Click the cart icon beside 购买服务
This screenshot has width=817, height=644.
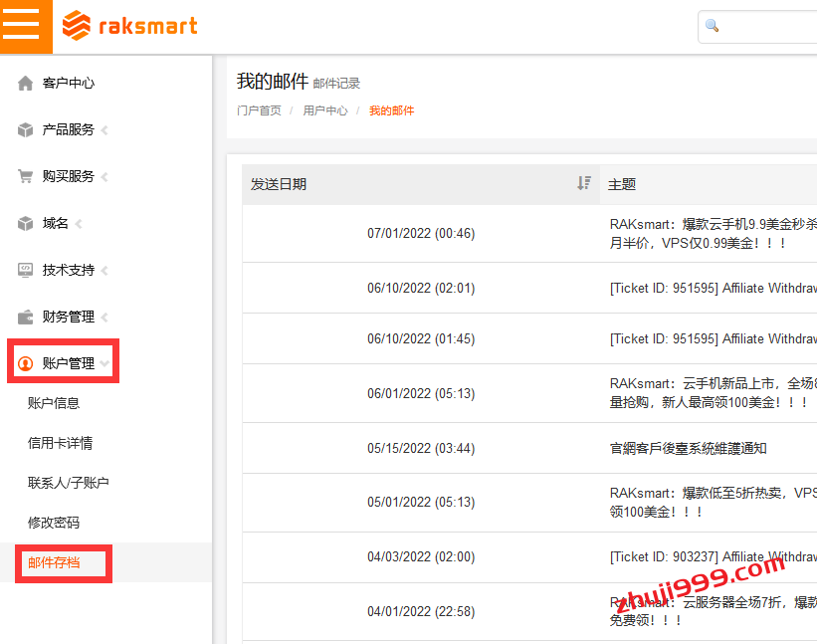[x=25, y=176]
